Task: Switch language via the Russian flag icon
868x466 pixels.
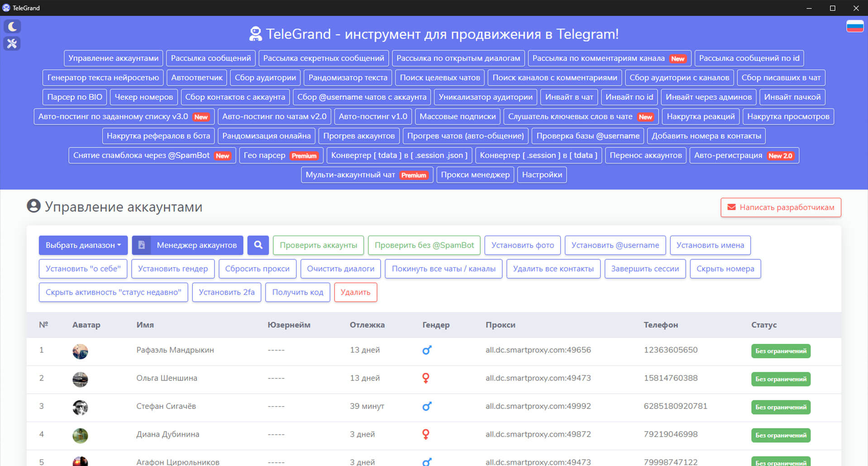Action: (x=854, y=26)
